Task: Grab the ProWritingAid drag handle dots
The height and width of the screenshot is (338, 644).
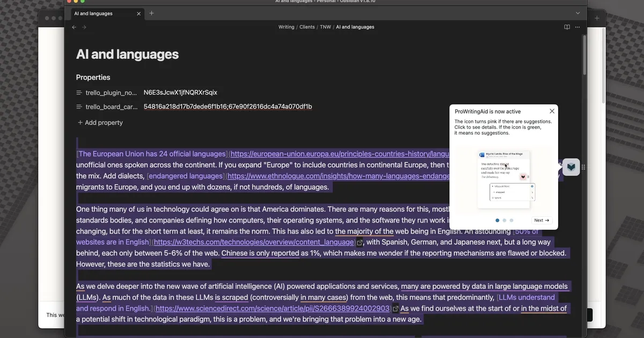Action: pyautogui.click(x=583, y=167)
